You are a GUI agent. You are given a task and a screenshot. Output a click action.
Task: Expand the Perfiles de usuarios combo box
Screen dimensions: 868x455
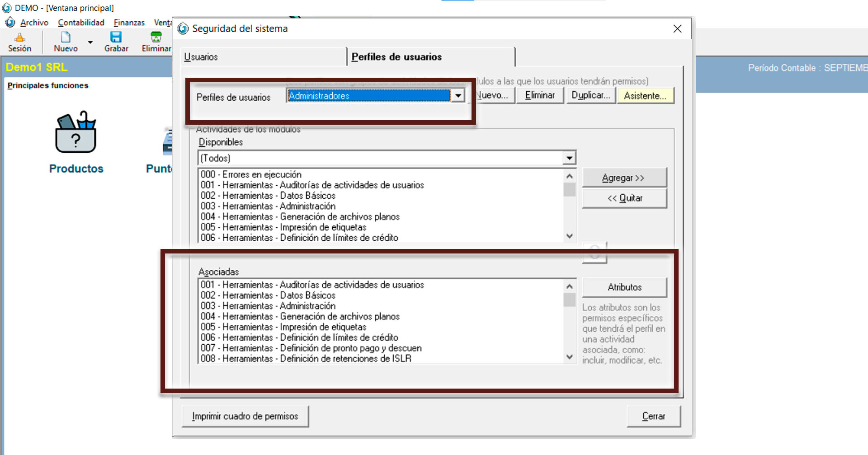click(458, 96)
